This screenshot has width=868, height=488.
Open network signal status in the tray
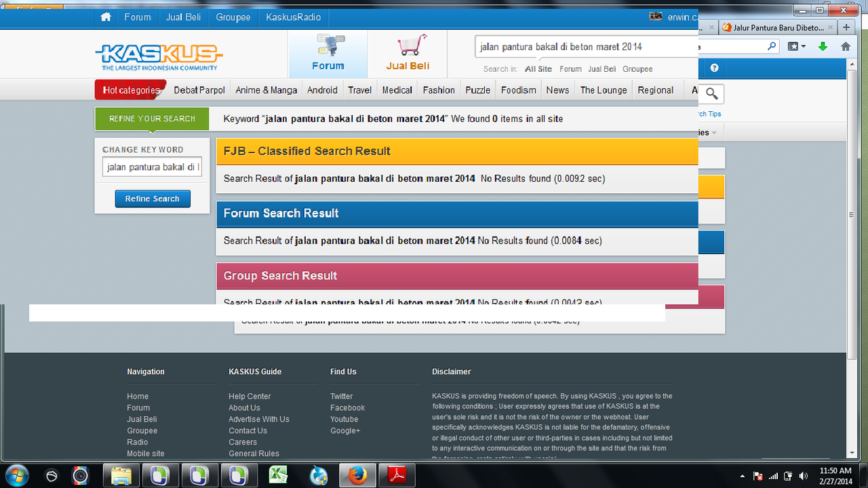(x=773, y=476)
